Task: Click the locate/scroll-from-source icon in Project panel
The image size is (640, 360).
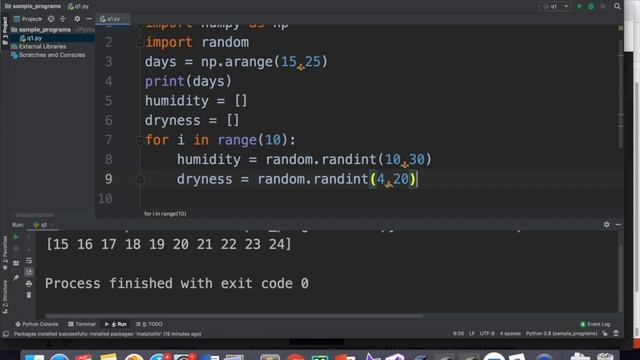Action: [x=51, y=19]
